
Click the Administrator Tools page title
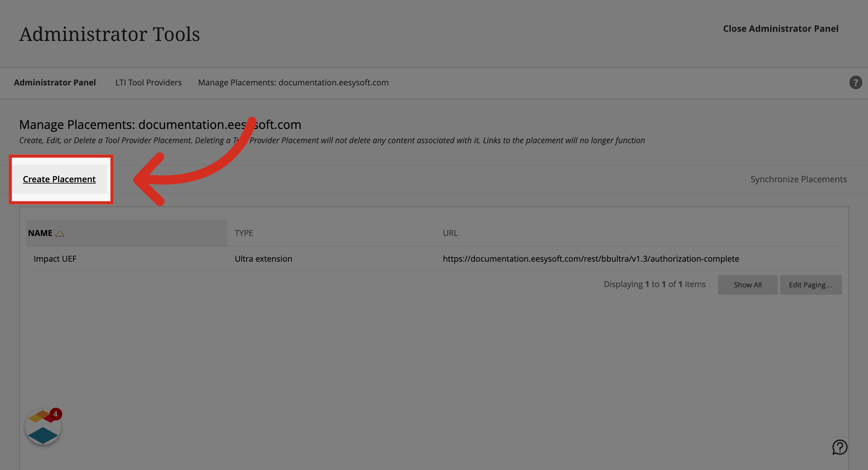click(x=110, y=34)
